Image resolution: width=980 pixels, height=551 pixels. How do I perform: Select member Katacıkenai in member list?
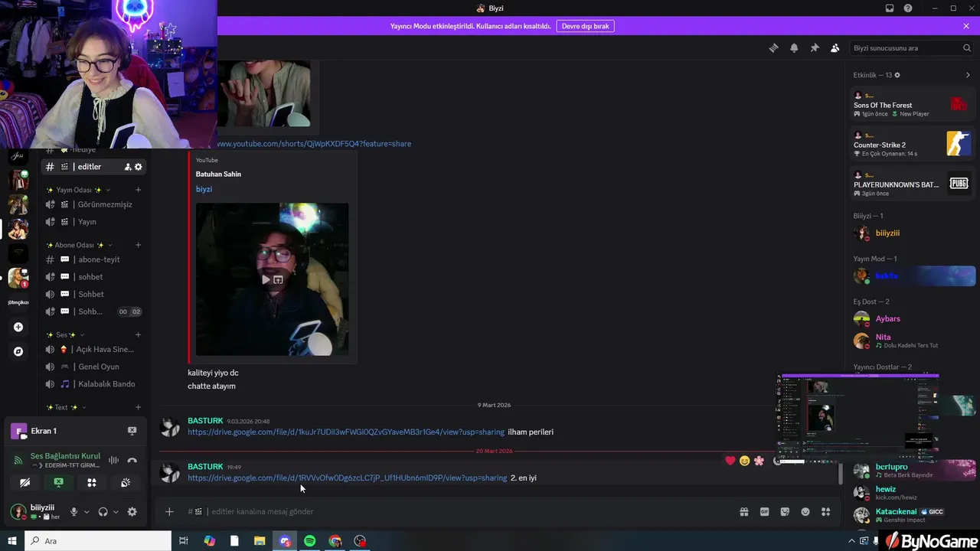912,515
